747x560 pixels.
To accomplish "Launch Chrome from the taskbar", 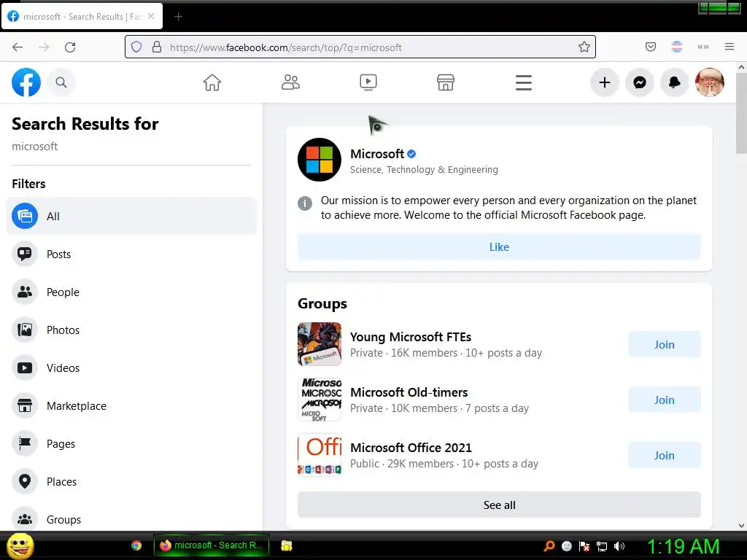I will [136, 545].
